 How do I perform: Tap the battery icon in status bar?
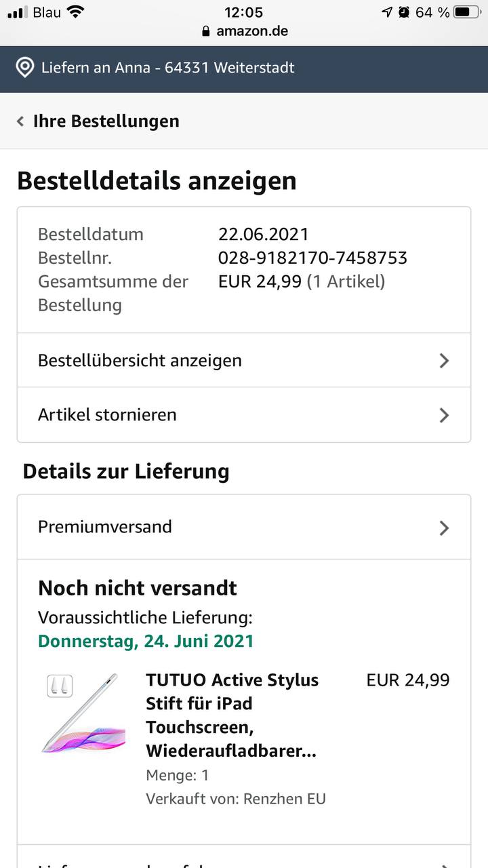467,12
